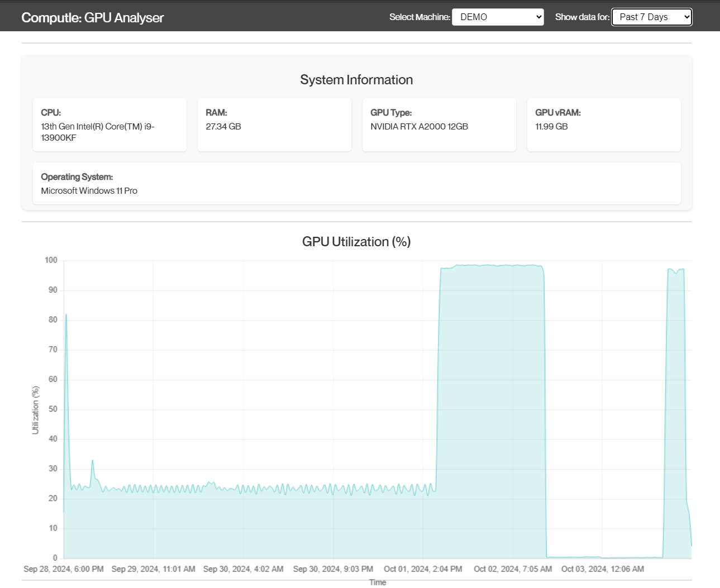Click the Sep 30, 2024, 4:02 AM axis label
The width and height of the screenshot is (720, 588).
(x=243, y=569)
